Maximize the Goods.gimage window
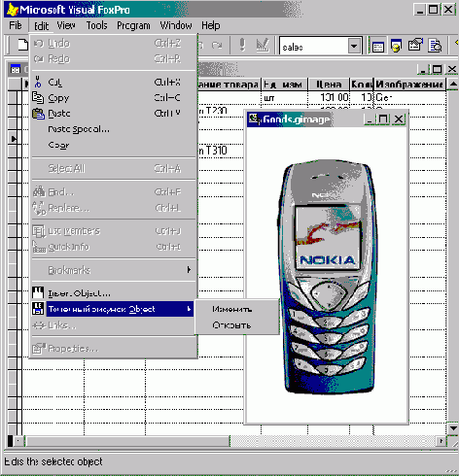The width and height of the screenshot is (459, 476). coord(383,119)
